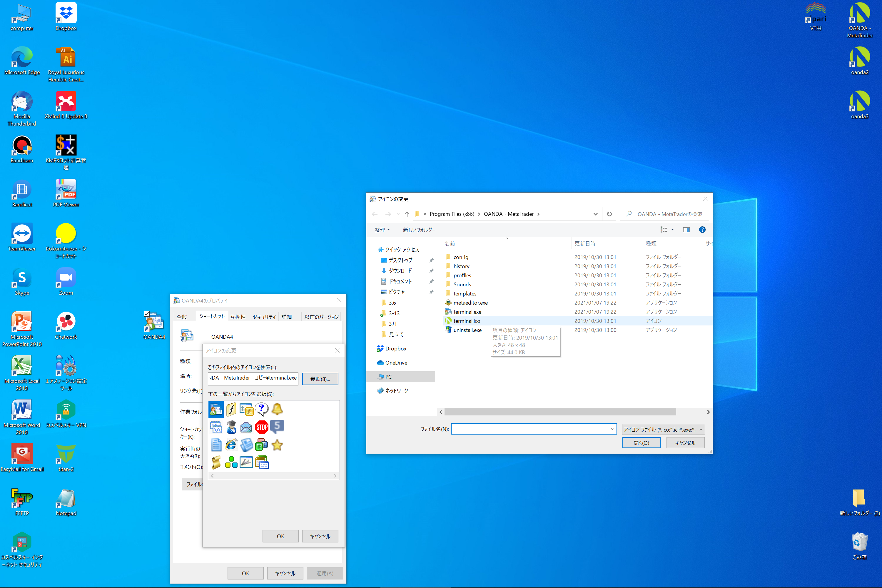
Task: Open the file type filter dropdown
Action: pos(663,429)
